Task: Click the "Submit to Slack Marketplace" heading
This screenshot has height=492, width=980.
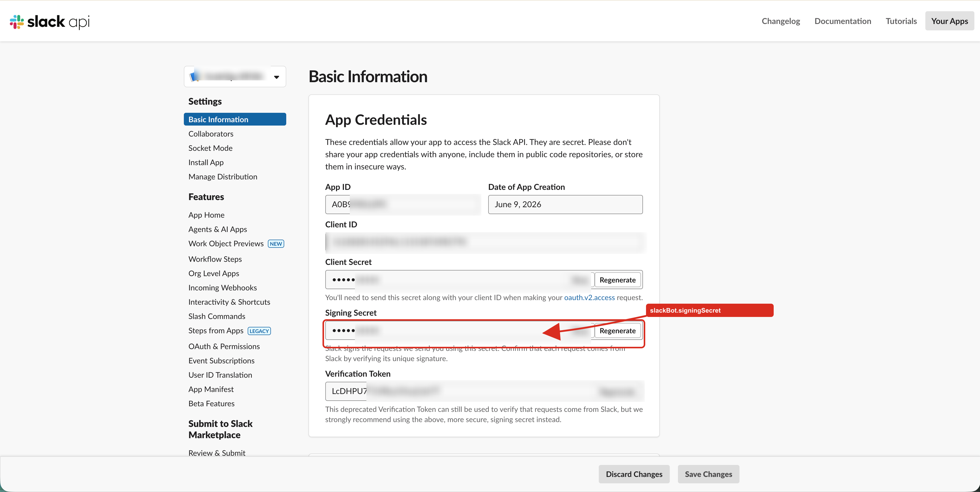Action: (x=220, y=429)
